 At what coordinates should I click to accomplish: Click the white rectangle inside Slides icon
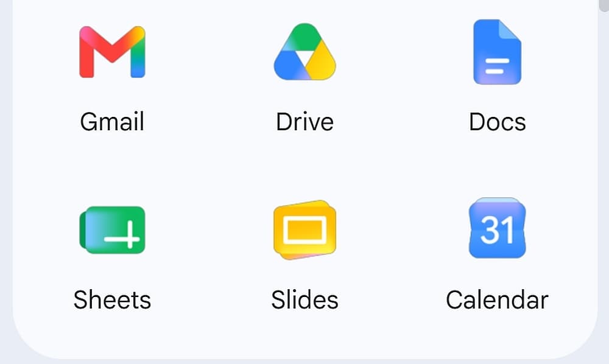tap(305, 229)
